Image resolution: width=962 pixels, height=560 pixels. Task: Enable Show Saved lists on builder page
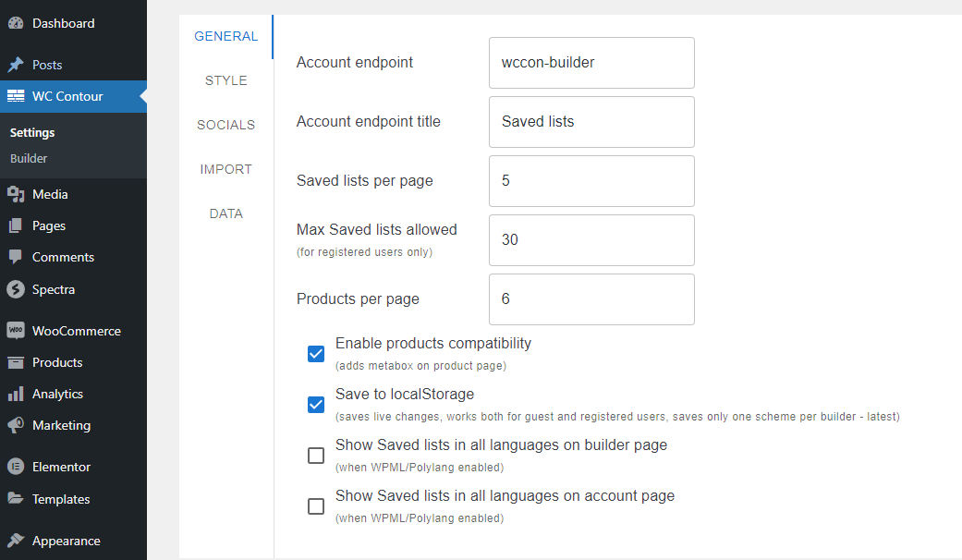pyautogui.click(x=316, y=455)
